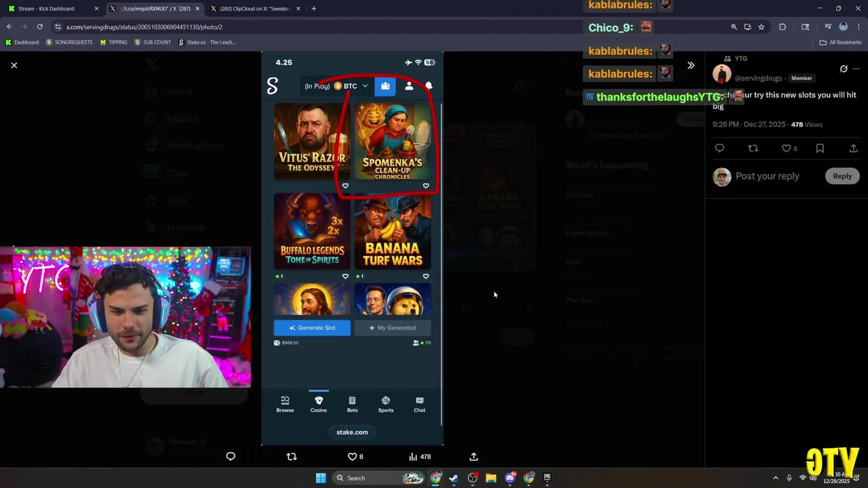
Task: Open a new browser tab
Action: coord(313,9)
